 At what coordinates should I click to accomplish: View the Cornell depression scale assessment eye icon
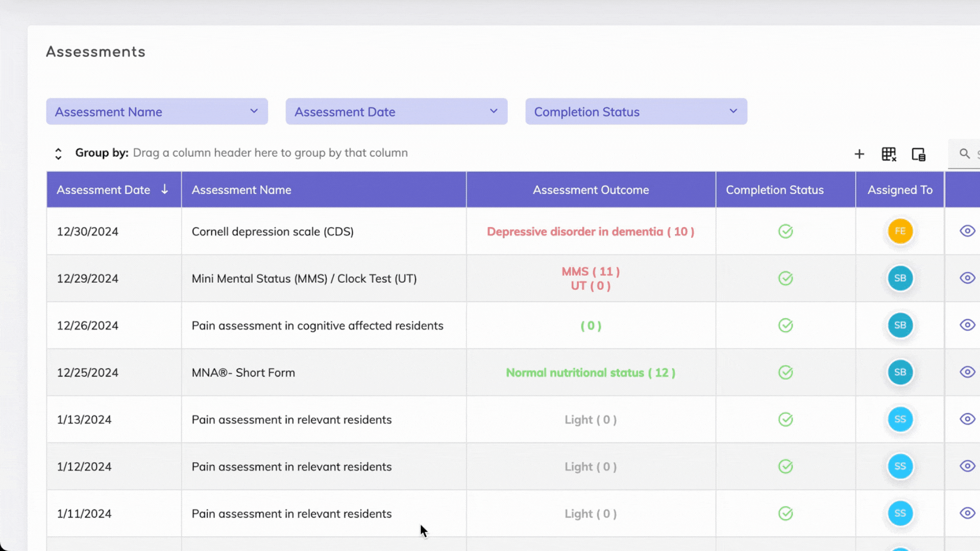[x=967, y=231]
